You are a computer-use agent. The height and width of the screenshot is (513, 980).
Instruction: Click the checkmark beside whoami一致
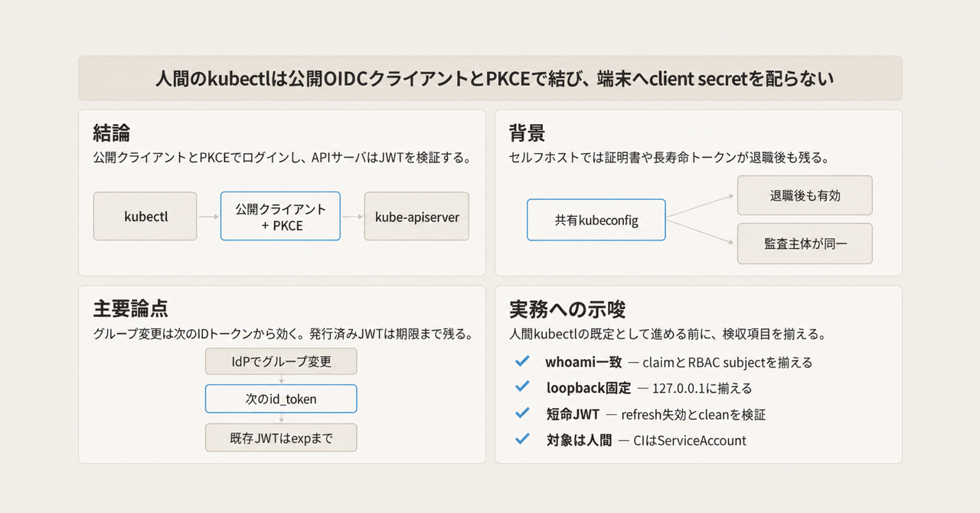pyautogui.click(x=523, y=361)
